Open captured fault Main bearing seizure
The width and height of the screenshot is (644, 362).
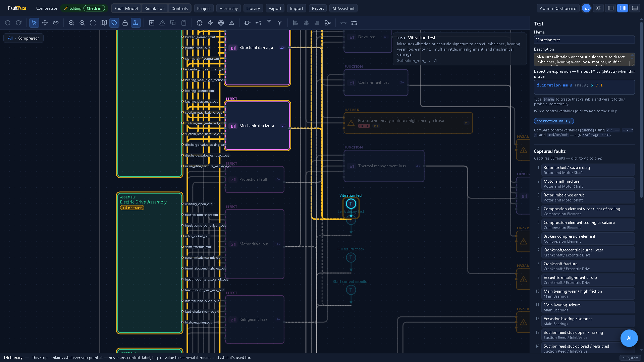coord(588,307)
